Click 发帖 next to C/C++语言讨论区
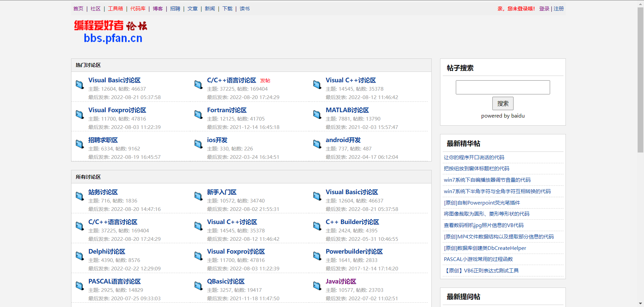Image resolution: width=644 pixels, height=307 pixels. pos(265,81)
